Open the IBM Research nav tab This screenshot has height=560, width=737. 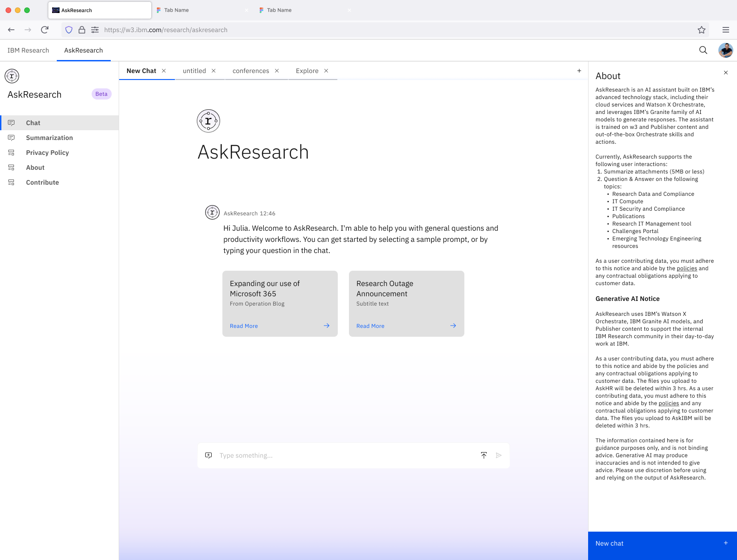coord(28,50)
